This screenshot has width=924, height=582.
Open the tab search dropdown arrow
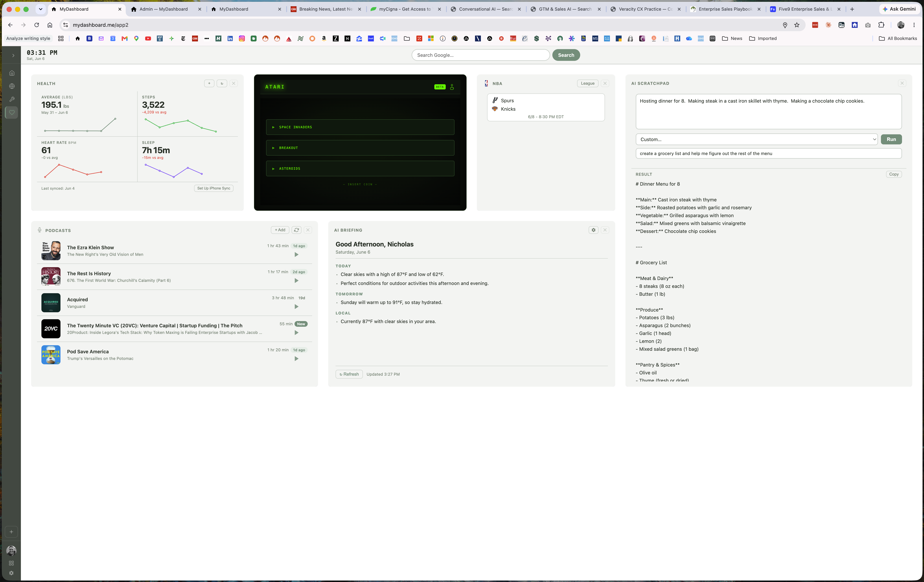[41, 9]
